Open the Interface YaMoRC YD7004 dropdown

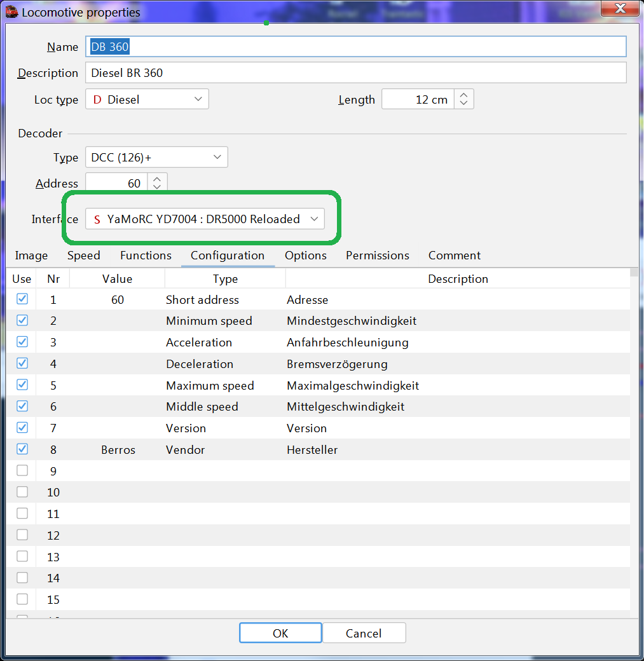(205, 219)
